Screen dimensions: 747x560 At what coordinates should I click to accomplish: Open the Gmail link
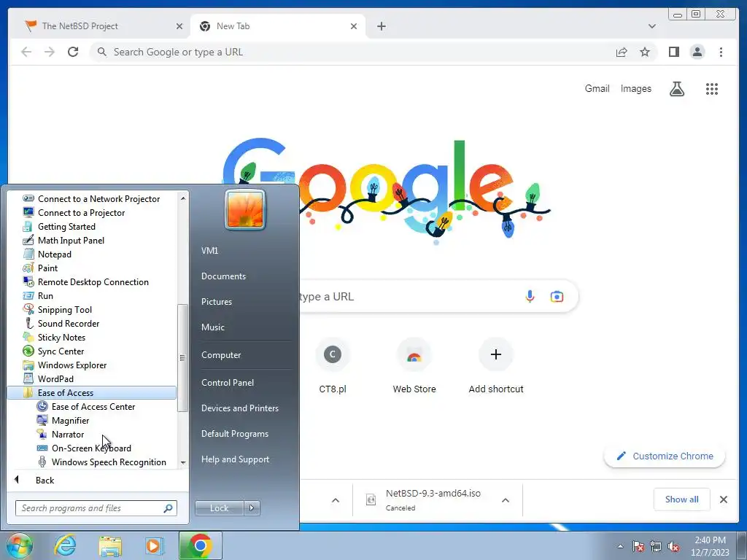[597, 88]
